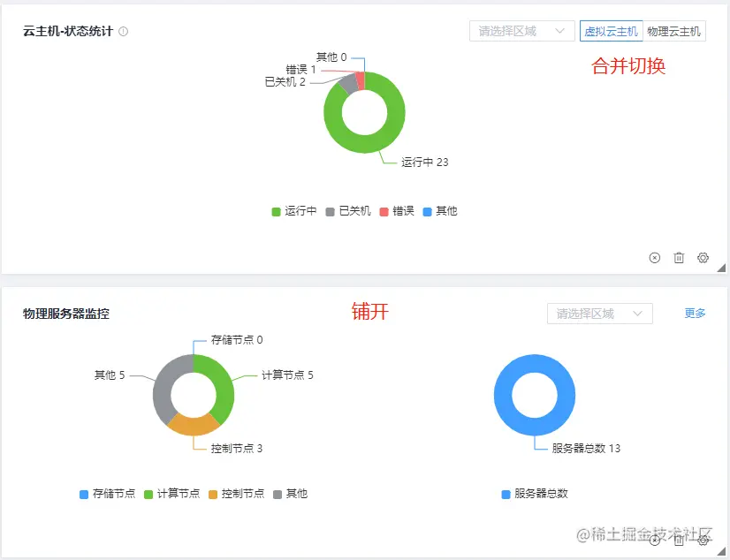Expand chevron of 云主机 region selector

tap(560, 31)
